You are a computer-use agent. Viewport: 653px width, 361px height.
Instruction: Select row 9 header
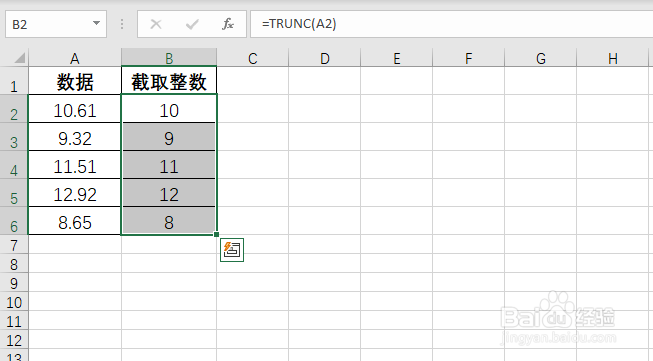[x=14, y=283]
